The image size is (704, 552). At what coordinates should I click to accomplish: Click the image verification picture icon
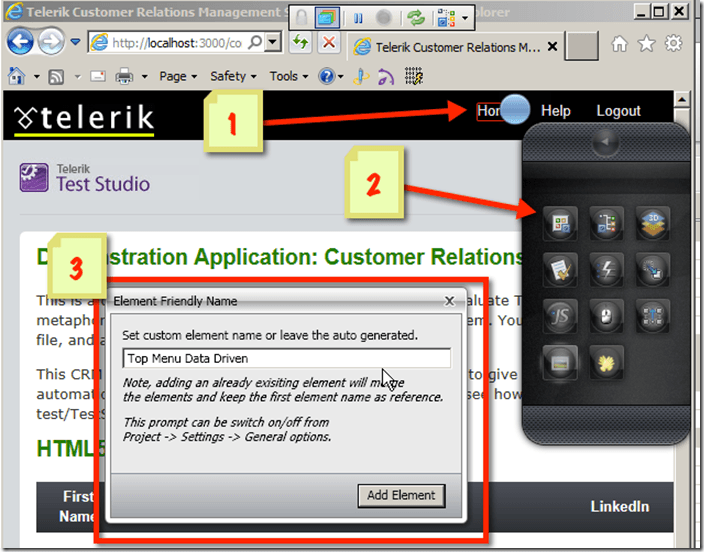(x=560, y=362)
